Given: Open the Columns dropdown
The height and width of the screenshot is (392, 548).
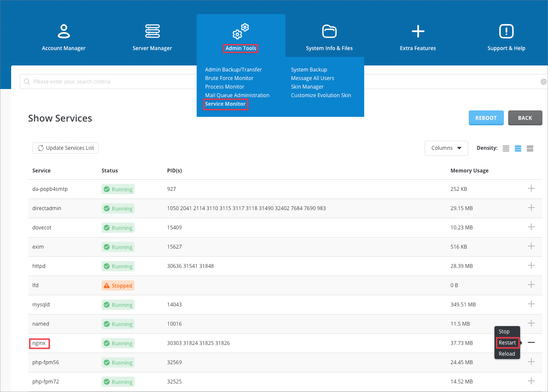Looking at the screenshot, I should click(x=446, y=148).
